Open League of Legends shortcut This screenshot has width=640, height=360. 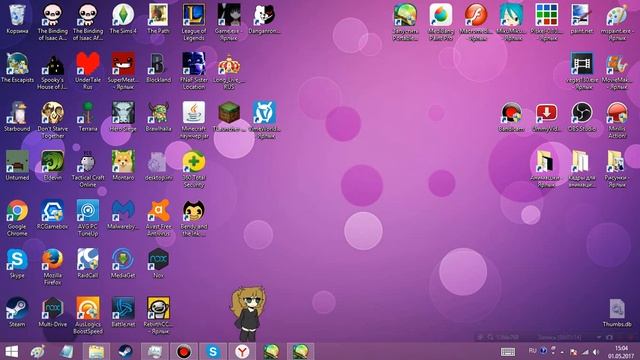point(193,22)
